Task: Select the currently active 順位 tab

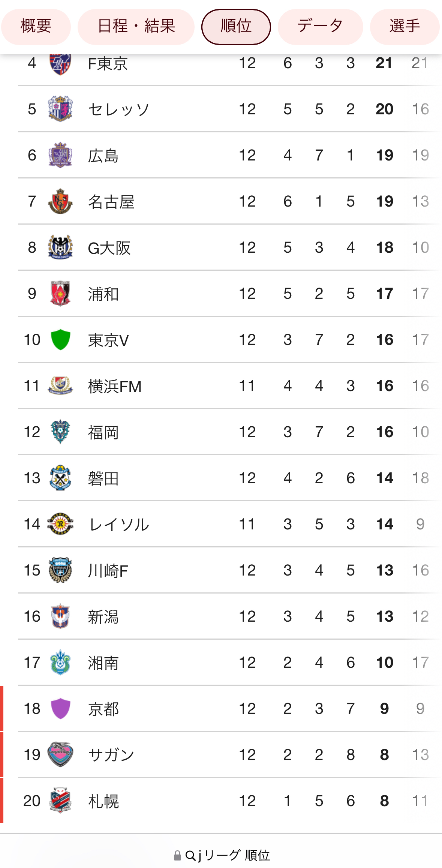Action: click(236, 27)
